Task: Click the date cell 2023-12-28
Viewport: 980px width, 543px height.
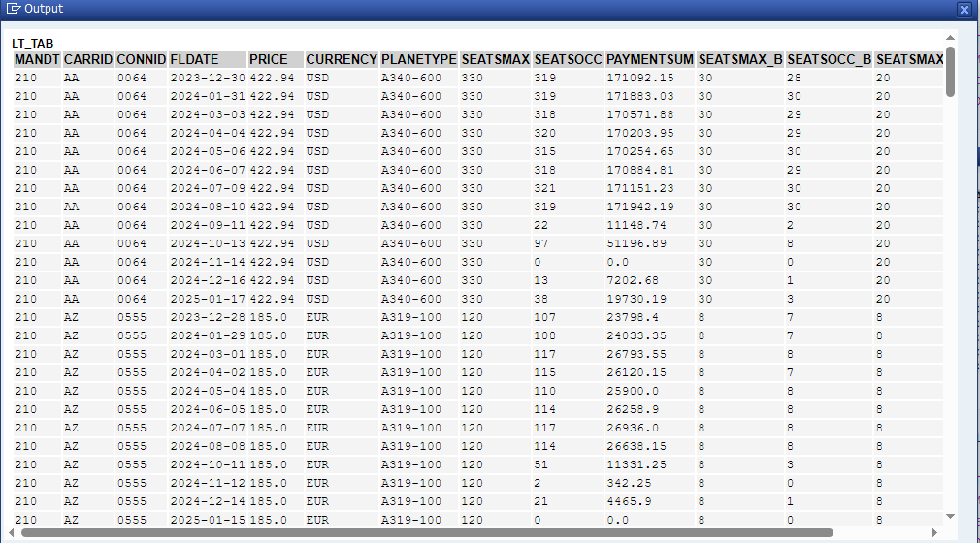Action: tap(208, 317)
